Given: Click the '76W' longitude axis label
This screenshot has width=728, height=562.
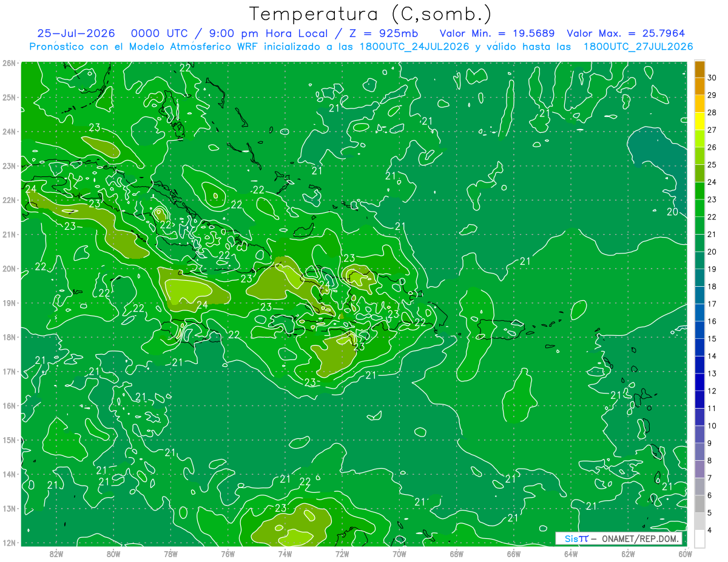Looking at the screenshot, I should [x=227, y=554].
